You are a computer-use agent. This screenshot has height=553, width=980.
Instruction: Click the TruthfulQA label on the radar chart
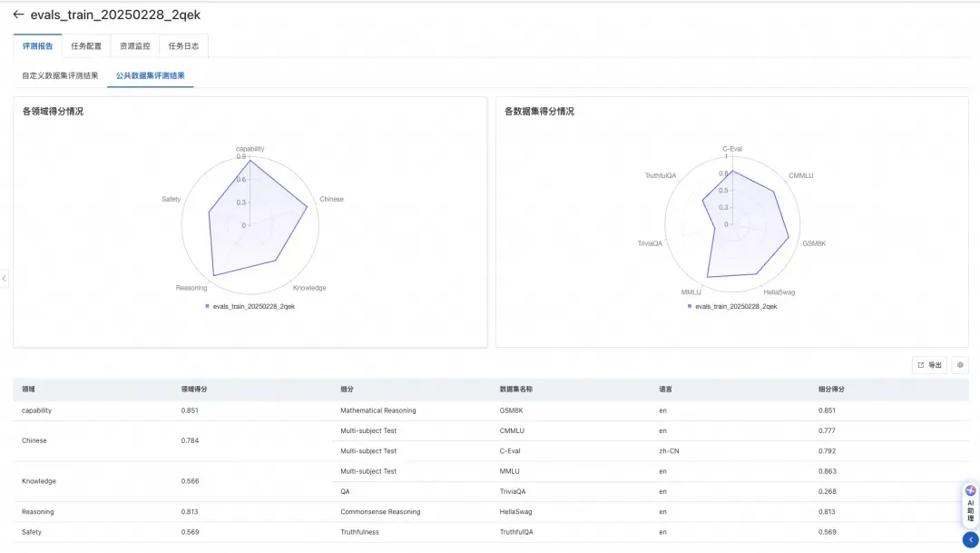(661, 176)
